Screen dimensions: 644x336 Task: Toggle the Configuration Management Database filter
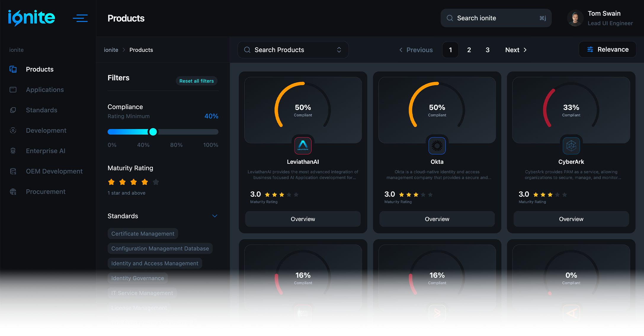click(x=160, y=248)
